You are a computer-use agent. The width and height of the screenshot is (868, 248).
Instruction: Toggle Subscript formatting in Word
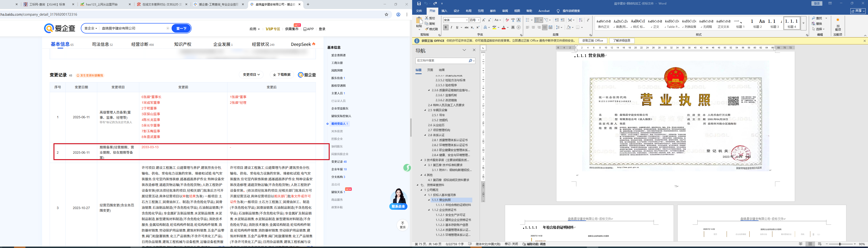point(473,28)
